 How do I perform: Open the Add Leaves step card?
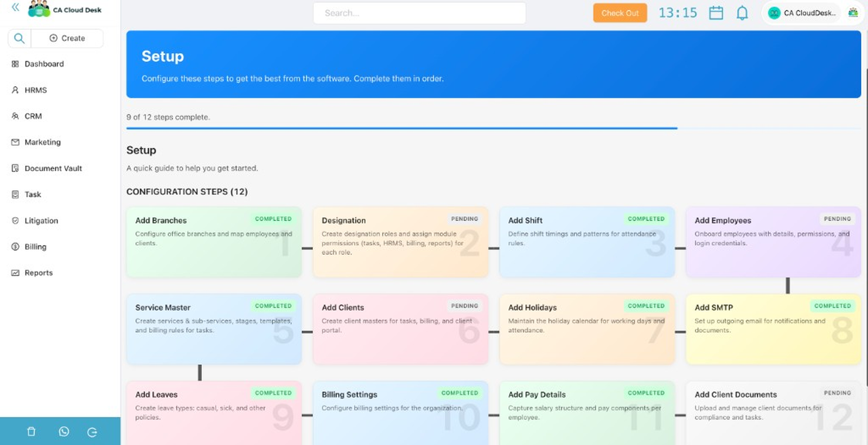coord(214,413)
